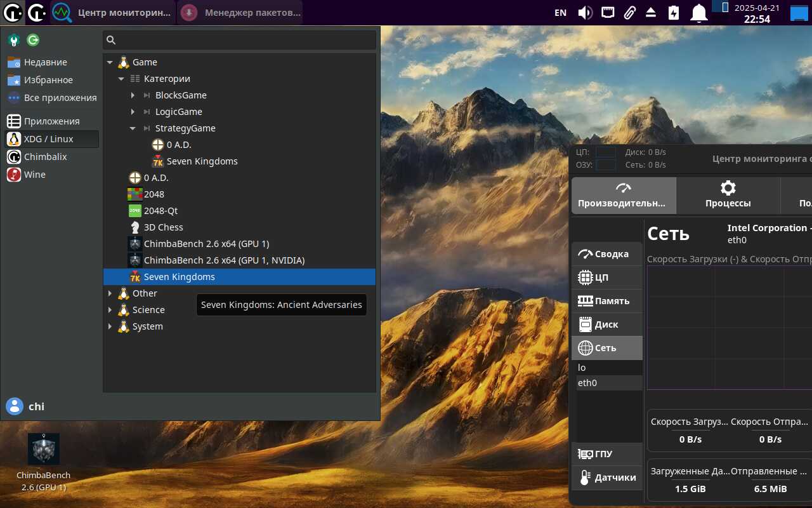Expand the BlocksGame category
The height and width of the screenshot is (508, 812).
click(x=133, y=95)
